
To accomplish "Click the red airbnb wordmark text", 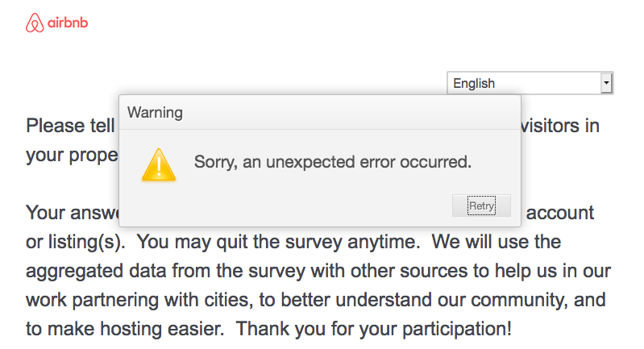I will (68, 23).
